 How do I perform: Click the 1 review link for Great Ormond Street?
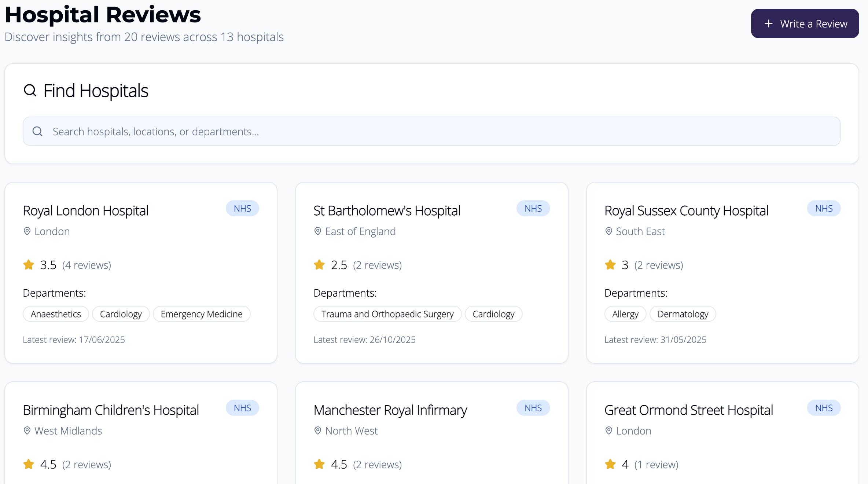656,464
